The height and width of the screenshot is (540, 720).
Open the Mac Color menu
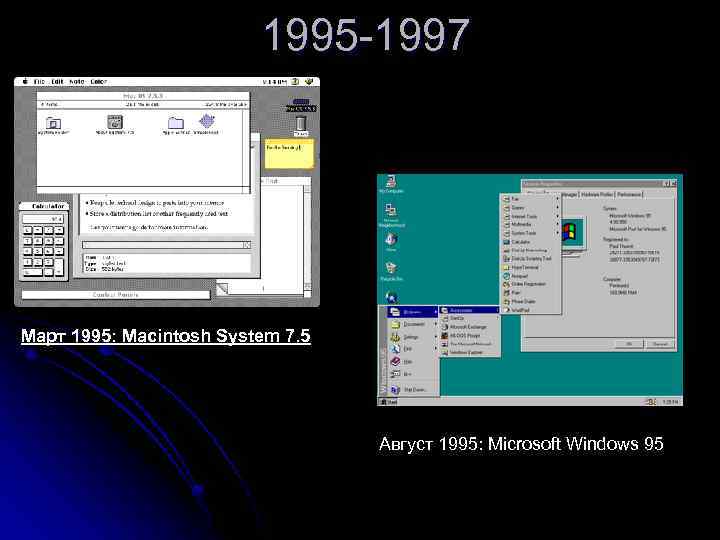tap(98, 82)
